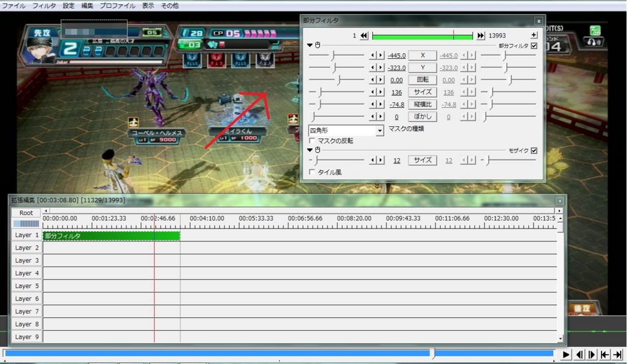Click the timeline zoom scale bar under Root
This screenshot has width=628, height=364.
pyautogui.click(x=26, y=224)
